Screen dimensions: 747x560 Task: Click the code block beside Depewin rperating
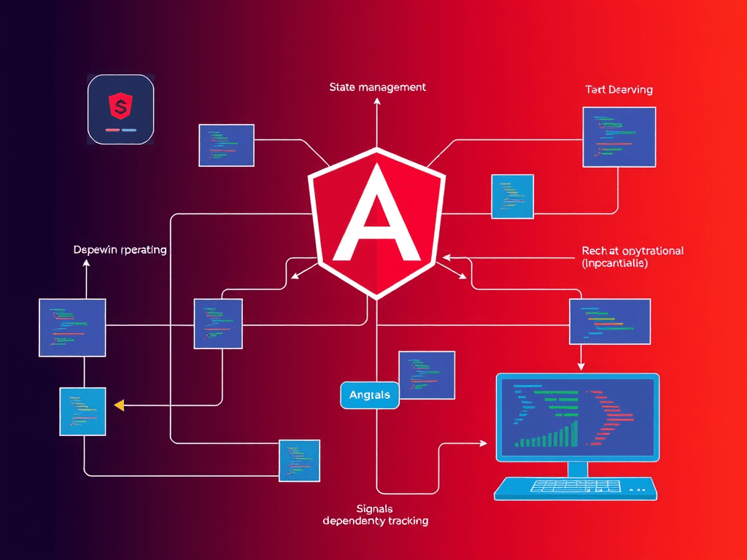pyautogui.click(x=71, y=327)
